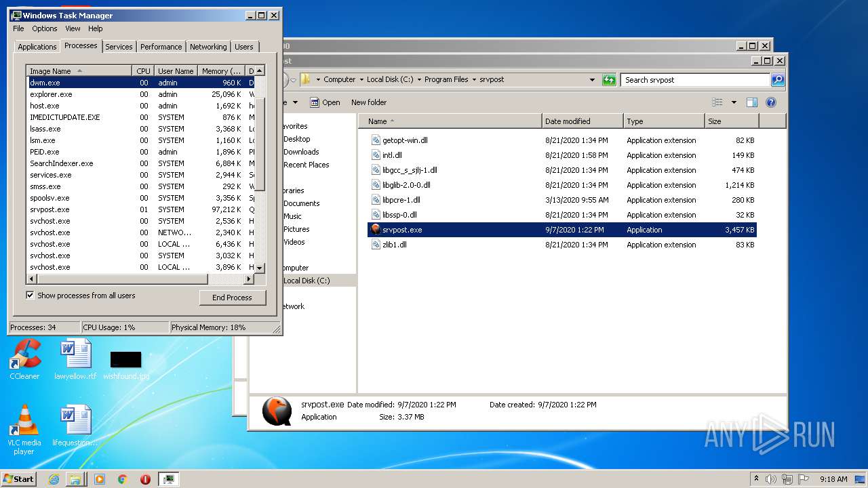The image size is (868, 488).
Task: Select the libssp-0.dll file icon
Action: point(376,215)
